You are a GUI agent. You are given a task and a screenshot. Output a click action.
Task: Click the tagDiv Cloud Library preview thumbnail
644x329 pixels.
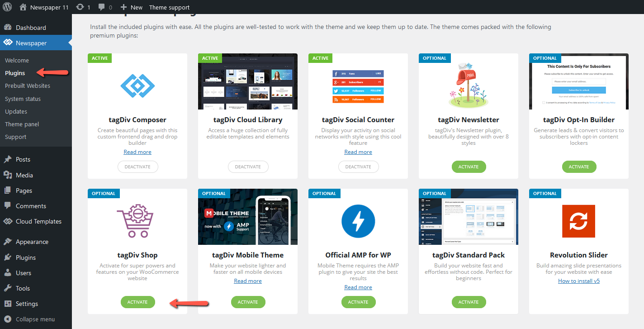[x=248, y=81]
